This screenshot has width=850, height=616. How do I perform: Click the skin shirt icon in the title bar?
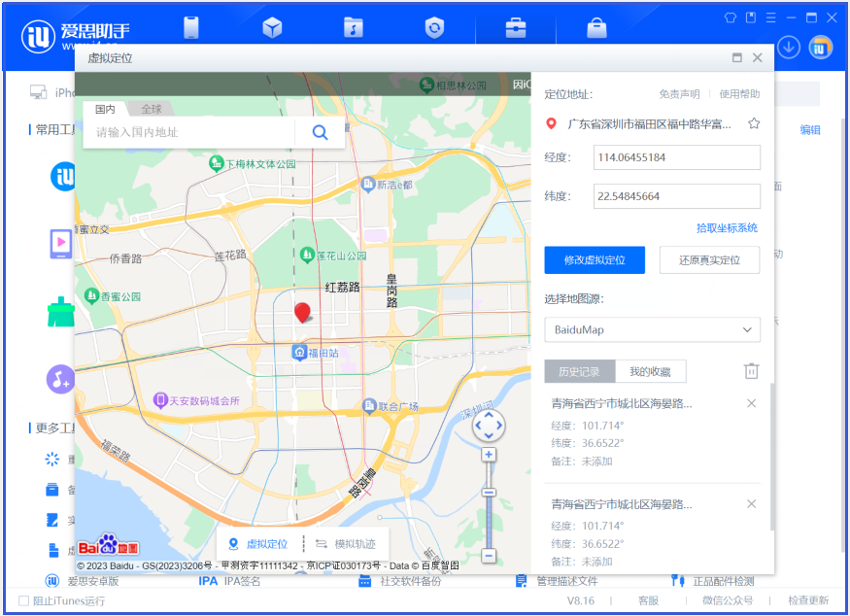point(731,17)
